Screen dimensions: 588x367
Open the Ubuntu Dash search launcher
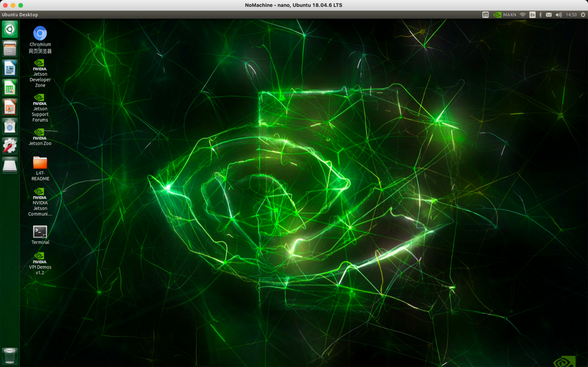click(10, 29)
